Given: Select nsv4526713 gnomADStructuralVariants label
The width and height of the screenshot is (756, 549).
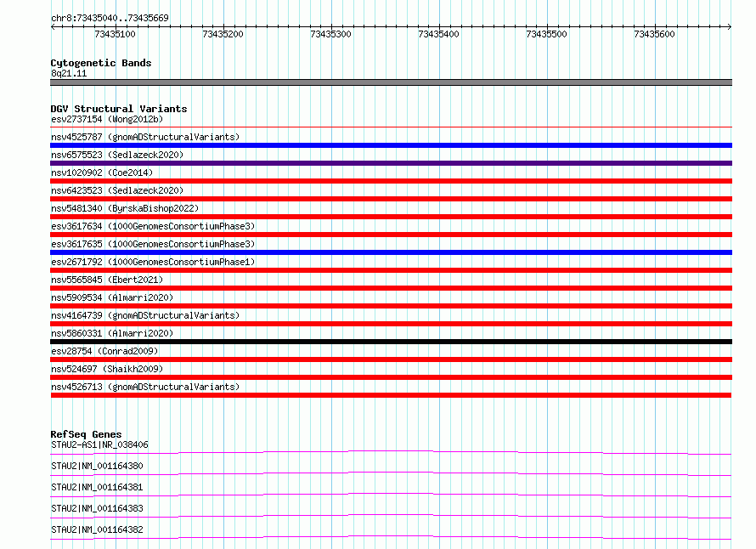Looking at the screenshot, I should [x=145, y=387].
